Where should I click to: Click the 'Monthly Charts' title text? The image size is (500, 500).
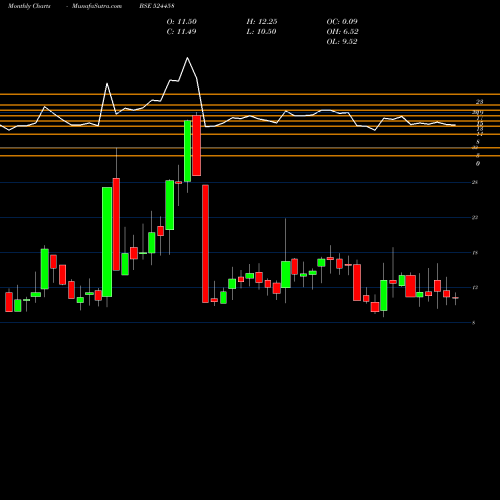point(29,6)
